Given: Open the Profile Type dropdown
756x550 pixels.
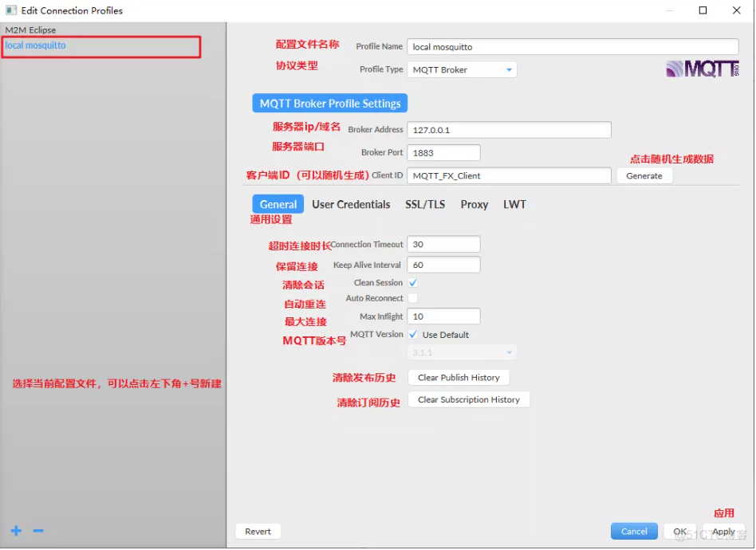Looking at the screenshot, I should [x=462, y=70].
